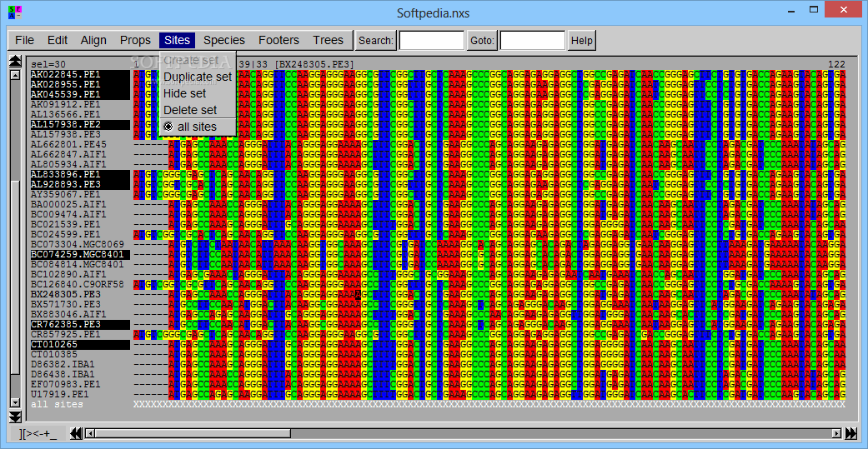Select the all sites radio option
The image size is (868, 449).
198,127
